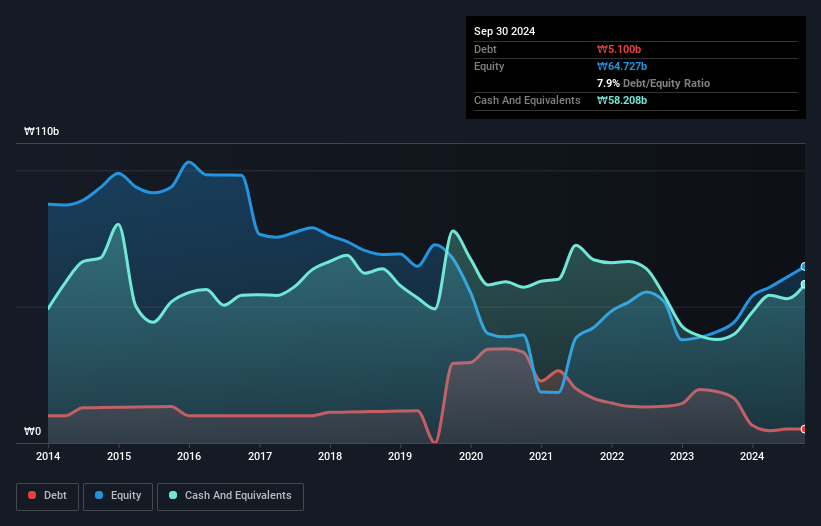This screenshot has width=821, height=526.
Task: Click the ₩0 y-axis label
Action: pyautogui.click(x=32, y=431)
